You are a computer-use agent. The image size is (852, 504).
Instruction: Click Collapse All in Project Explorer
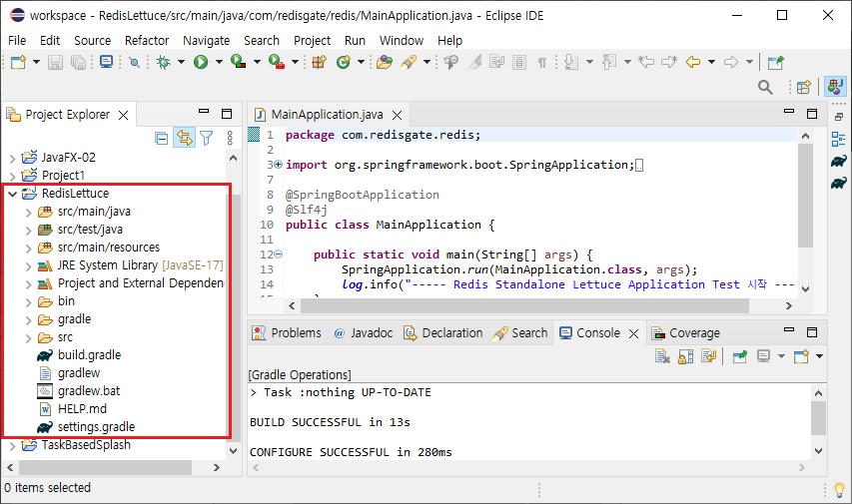click(x=162, y=139)
